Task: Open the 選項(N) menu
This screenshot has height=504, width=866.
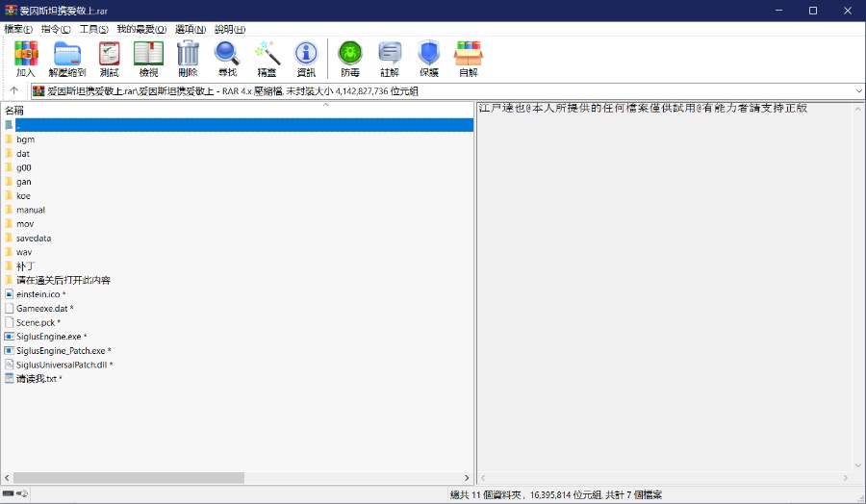Action: (191, 29)
